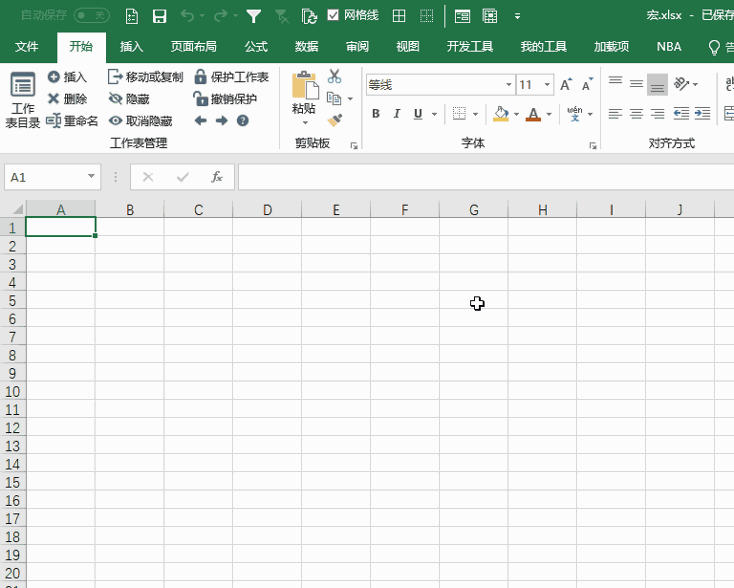
Task: Expand the Name Box dropdown arrow
Action: 91,176
